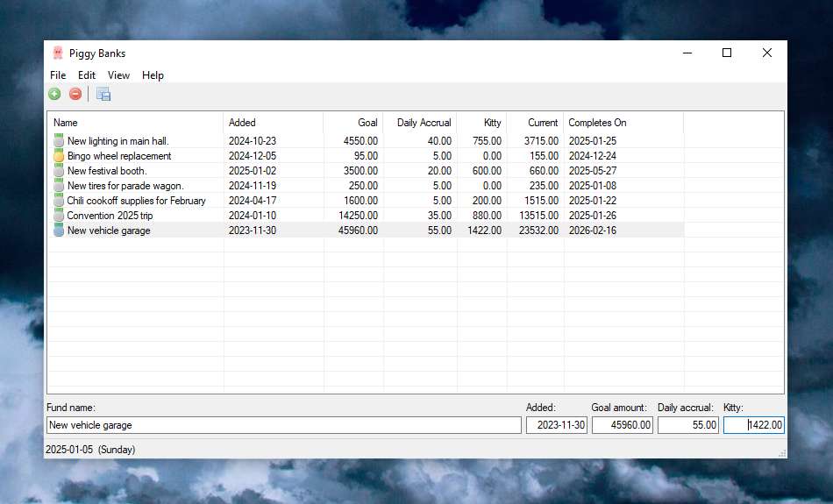
Task: Click the save/window toolbar icon
Action: 103,94
